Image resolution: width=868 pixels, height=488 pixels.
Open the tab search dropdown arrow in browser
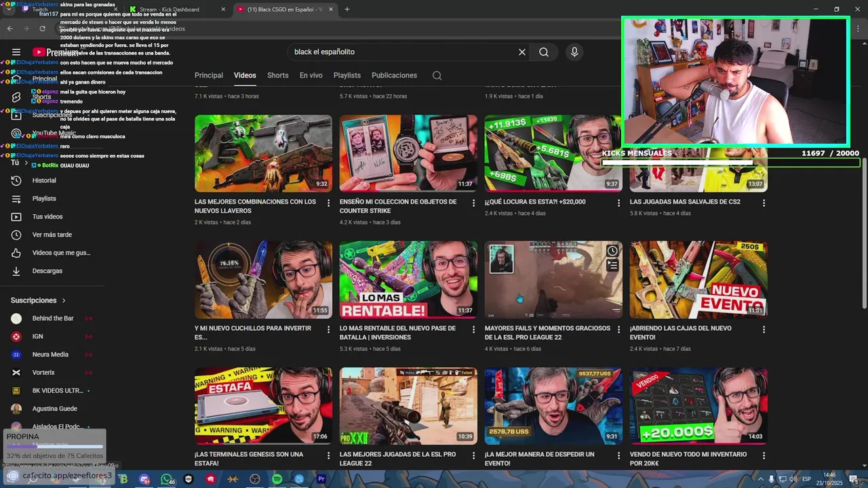[7, 9]
